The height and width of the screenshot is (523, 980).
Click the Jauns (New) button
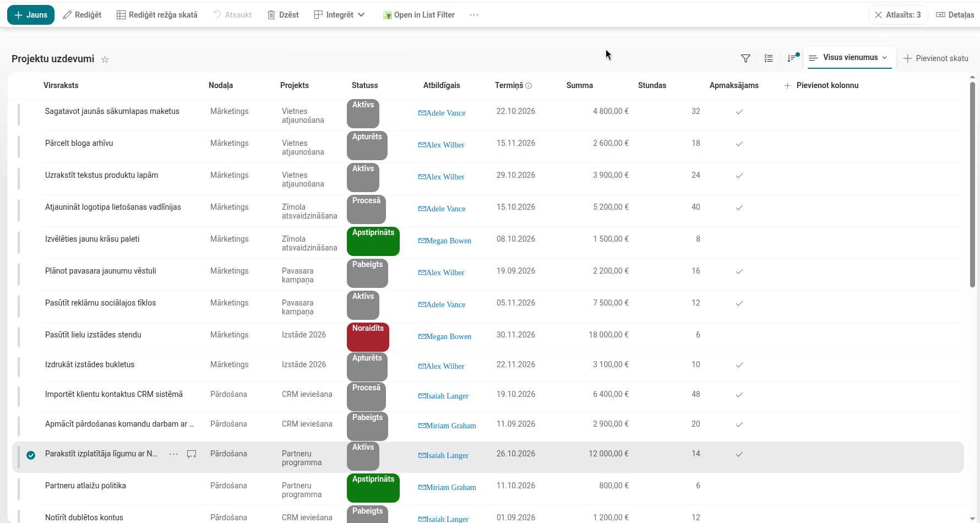31,15
